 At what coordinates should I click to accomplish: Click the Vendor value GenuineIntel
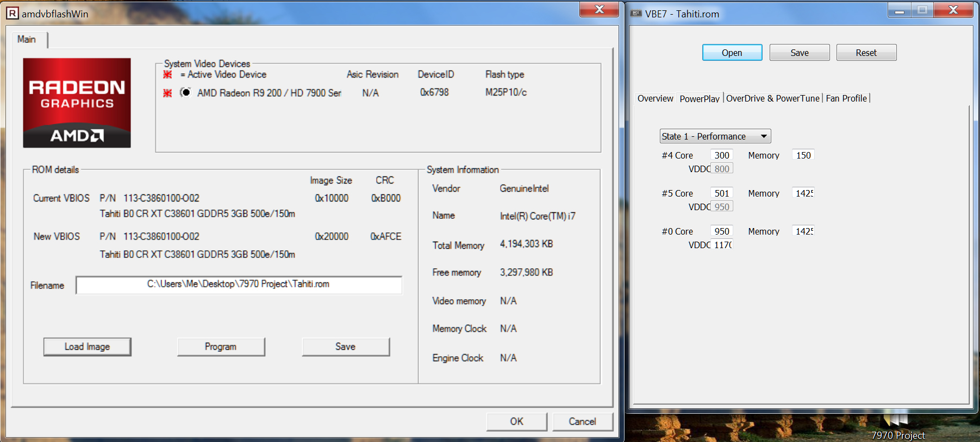pos(524,188)
